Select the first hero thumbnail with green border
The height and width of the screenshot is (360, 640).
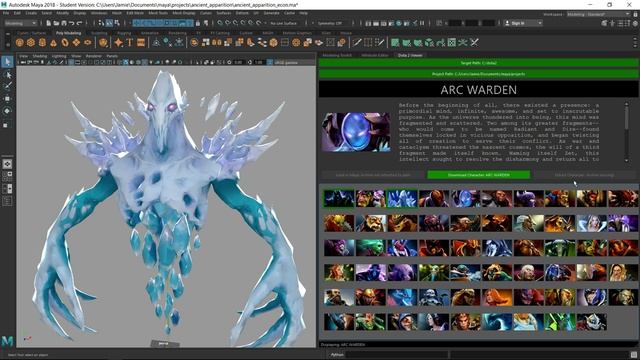tap(339, 199)
